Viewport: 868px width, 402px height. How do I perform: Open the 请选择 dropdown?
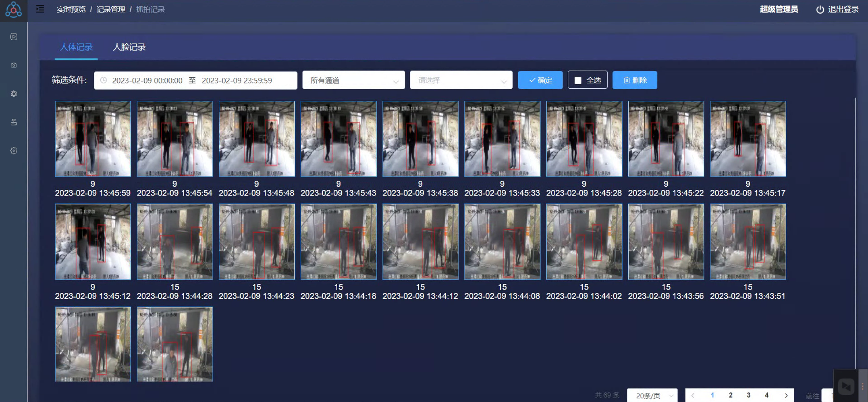click(461, 80)
